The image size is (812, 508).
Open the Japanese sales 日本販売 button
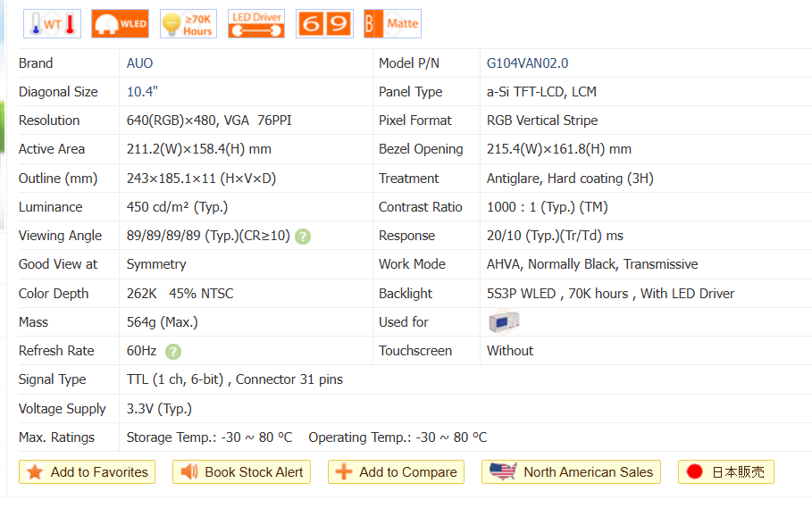[x=726, y=472]
